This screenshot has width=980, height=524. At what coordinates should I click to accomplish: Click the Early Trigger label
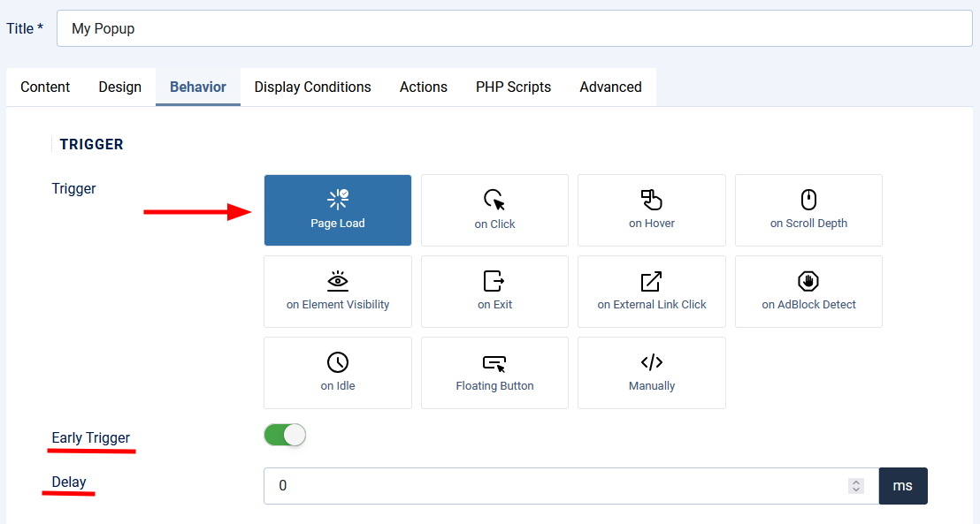tap(90, 437)
